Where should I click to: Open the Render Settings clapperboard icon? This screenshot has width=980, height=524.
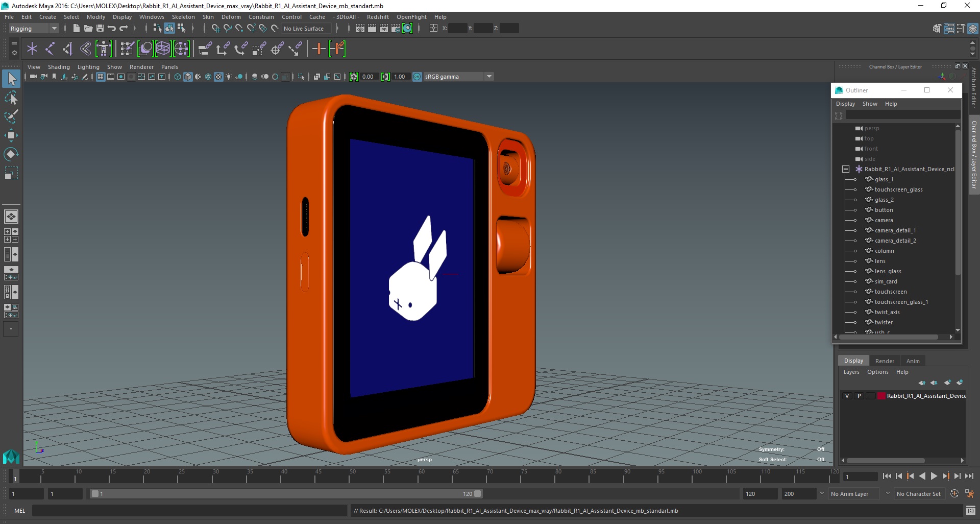(x=396, y=29)
